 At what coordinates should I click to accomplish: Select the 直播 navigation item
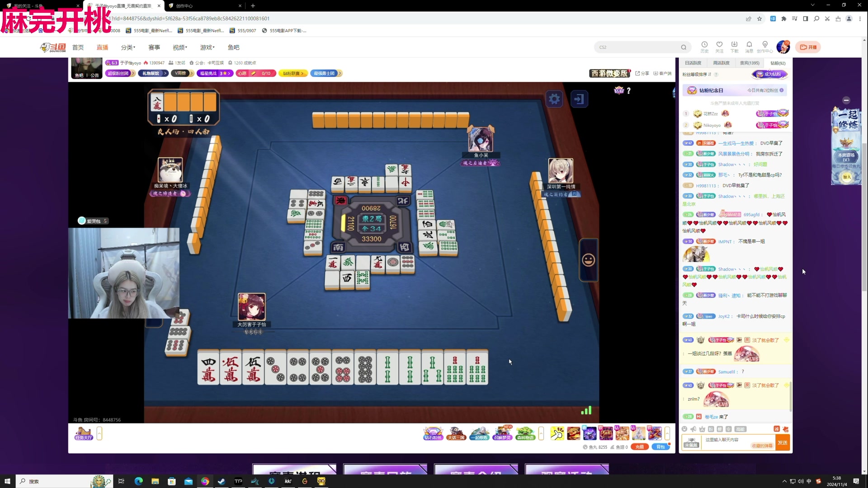point(102,47)
